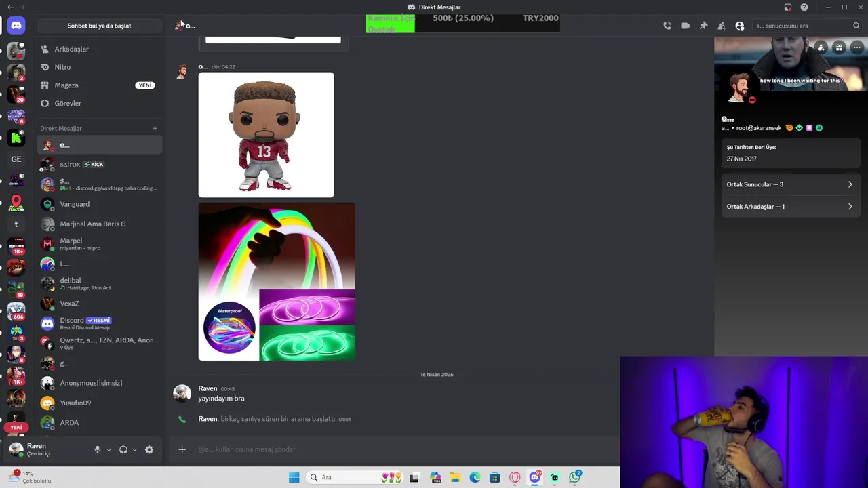Open the Opera browser taskbar icon
Viewport: 868px width, 488px height.
click(x=515, y=477)
